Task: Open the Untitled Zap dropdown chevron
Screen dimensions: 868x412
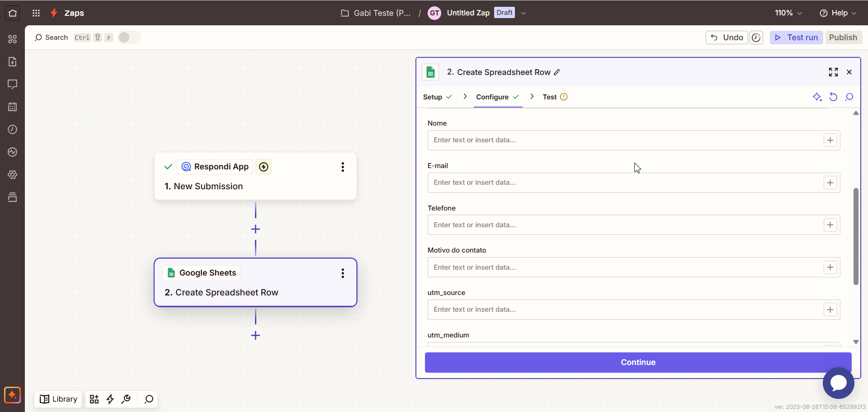Action: point(523,13)
